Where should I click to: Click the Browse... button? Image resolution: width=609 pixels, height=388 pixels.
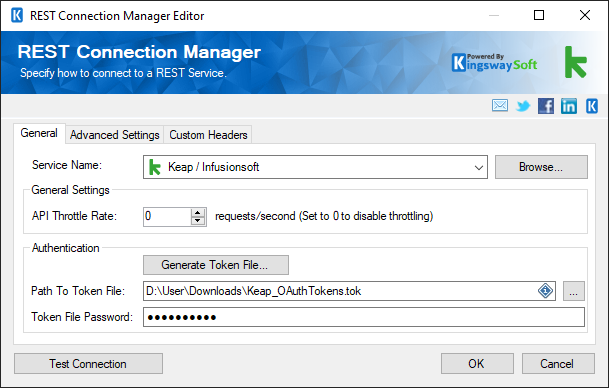coord(541,167)
